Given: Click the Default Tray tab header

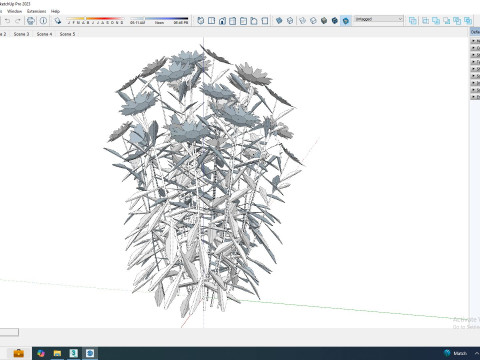Looking at the screenshot, I should click(475, 32).
